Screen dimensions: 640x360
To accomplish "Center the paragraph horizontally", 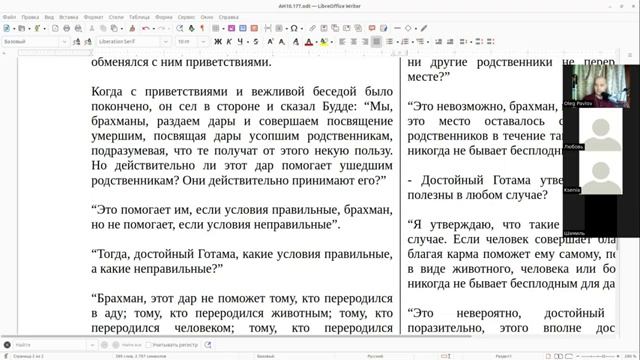I will 353,42.
